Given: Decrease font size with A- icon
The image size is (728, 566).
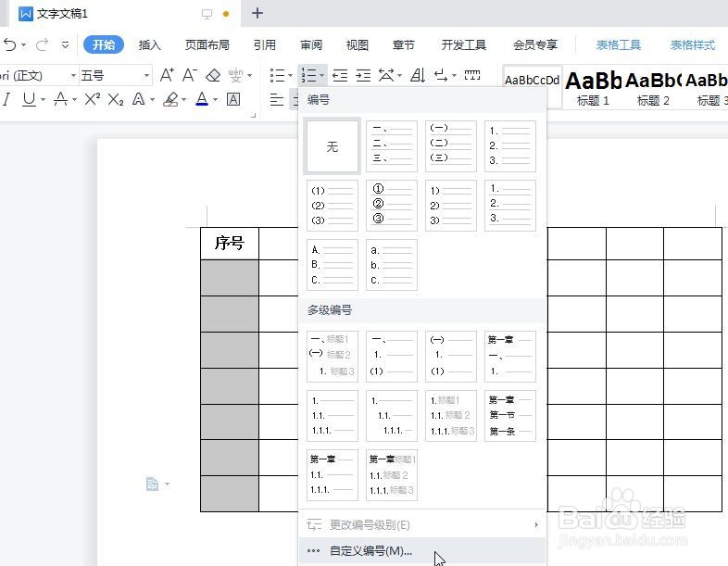Looking at the screenshot, I should [190, 75].
